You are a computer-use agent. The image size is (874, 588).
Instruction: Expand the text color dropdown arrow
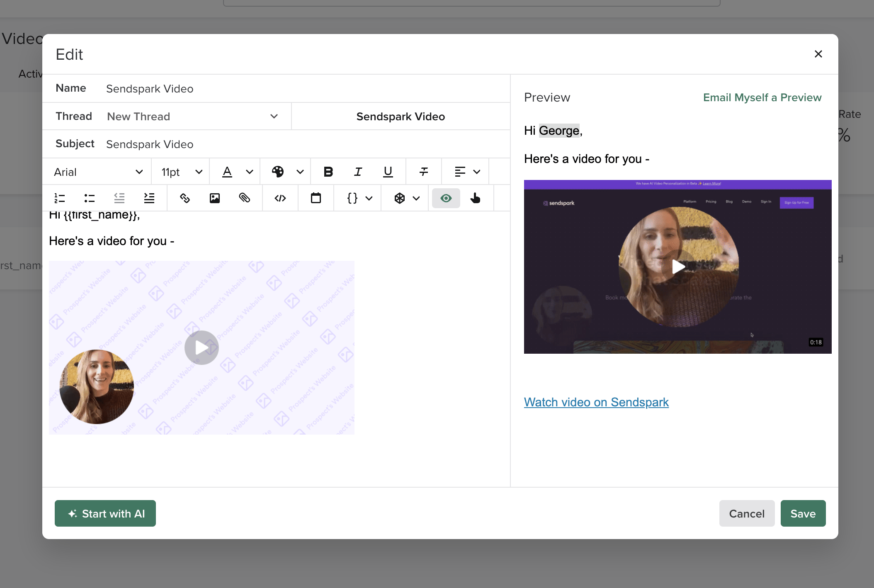click(250, 172)
